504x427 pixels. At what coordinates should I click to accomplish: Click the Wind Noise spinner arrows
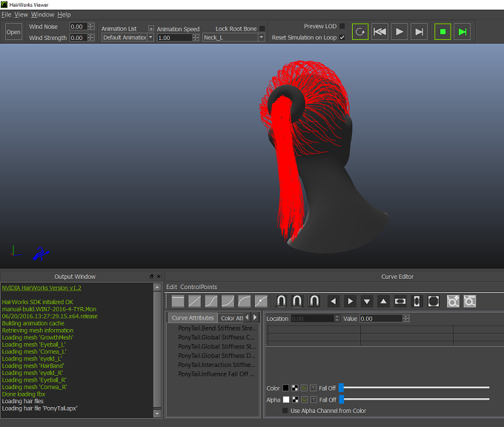coord(91,27)
